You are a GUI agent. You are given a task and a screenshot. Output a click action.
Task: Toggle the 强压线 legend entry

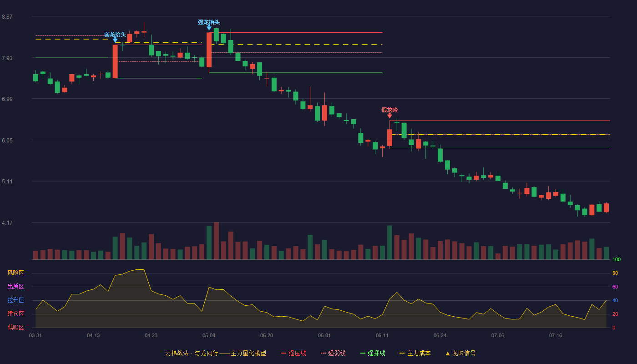[x=293, y=353]
